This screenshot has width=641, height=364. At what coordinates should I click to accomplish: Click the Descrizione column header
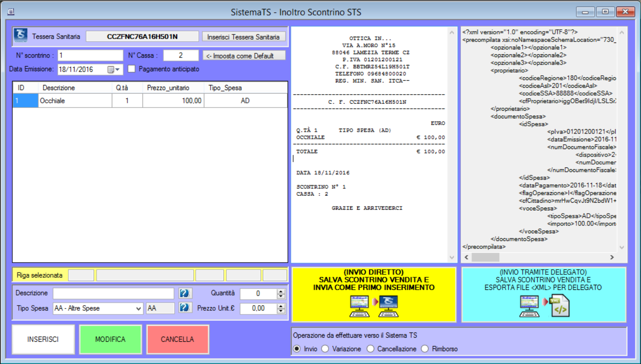75,88
